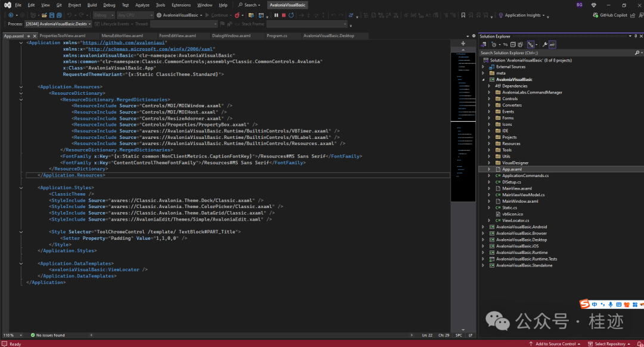Expand the AvaloniaVisualBasic.Desktop project node
The width and height of the screenshot is (644, 347).
click(483, 240)
